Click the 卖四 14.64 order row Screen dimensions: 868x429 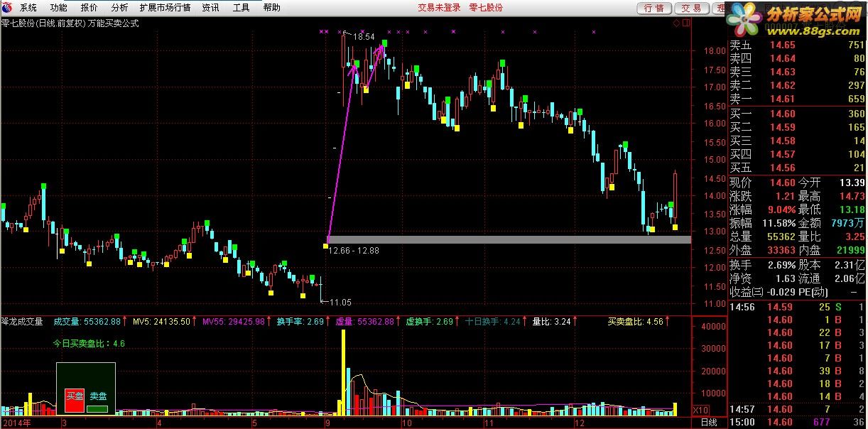tap(798, 58)
